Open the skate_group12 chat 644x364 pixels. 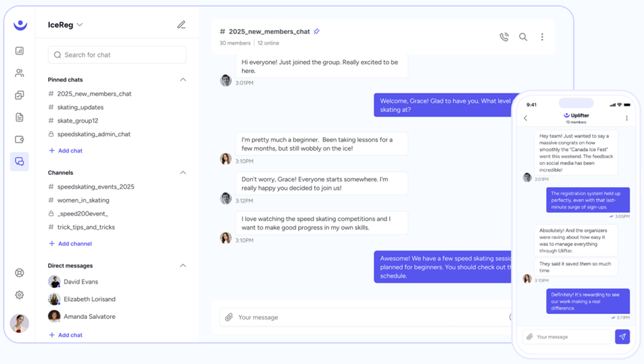pos(73,121)
